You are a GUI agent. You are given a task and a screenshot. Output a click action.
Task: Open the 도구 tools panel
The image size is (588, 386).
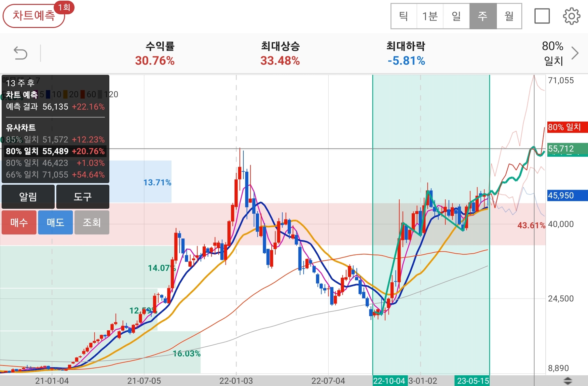pos(83,197)
